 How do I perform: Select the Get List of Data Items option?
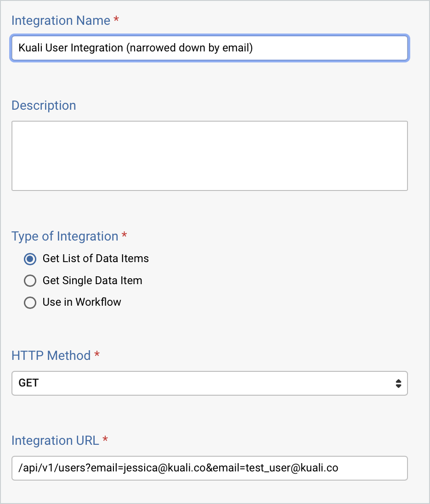click(30, 259)
